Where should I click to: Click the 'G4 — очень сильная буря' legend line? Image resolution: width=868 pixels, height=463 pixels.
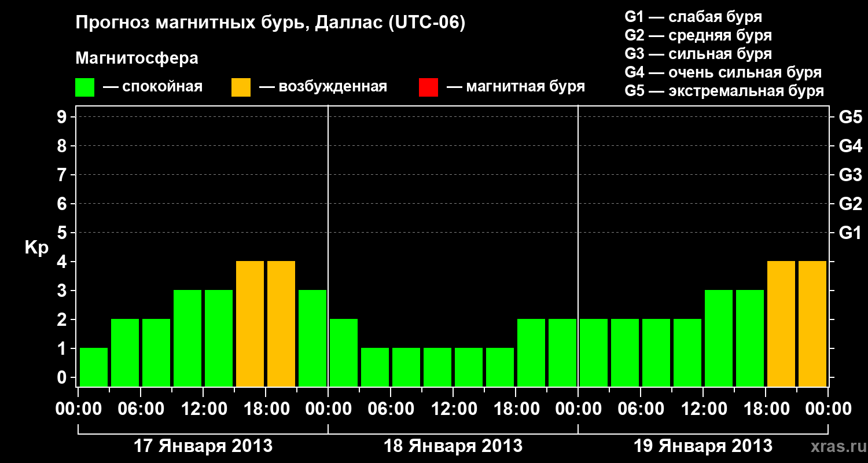723,72
